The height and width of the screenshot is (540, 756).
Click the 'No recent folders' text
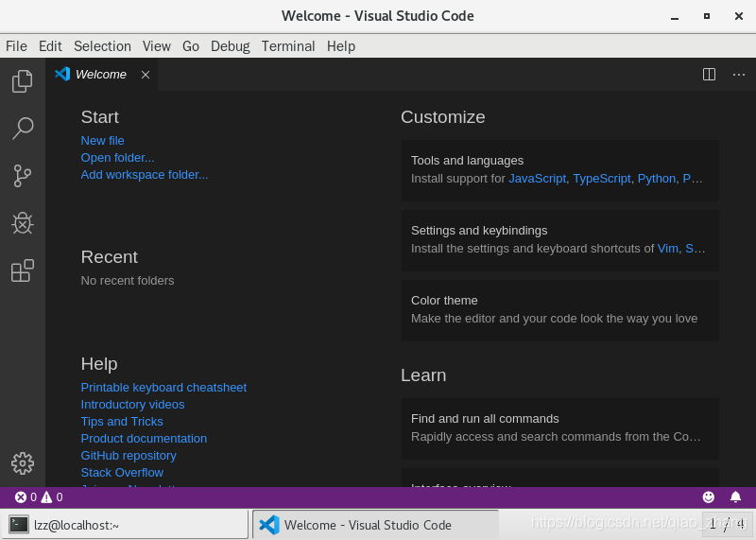click(128, 280)
